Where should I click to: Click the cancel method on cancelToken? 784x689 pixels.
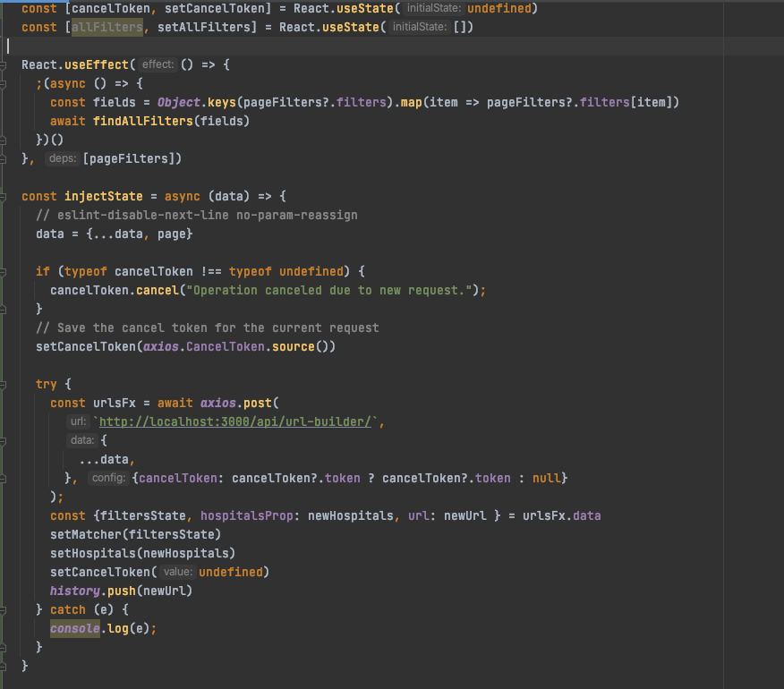pyautogui.click(x=158, y=291)
